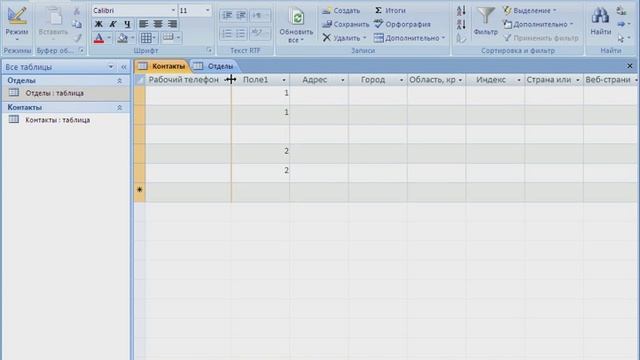Click Создать new record
The width and height of the screenshot is (640, 360).
(341, 11)
